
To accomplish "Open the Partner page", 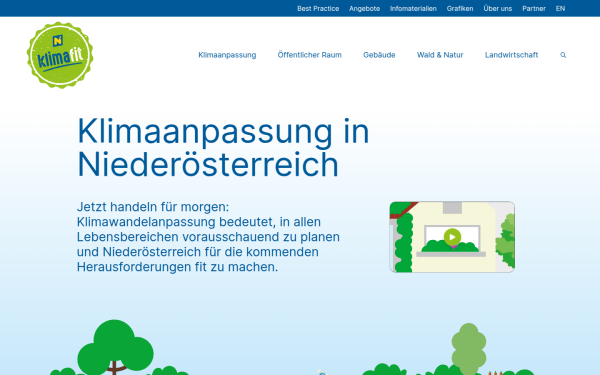I will [x=534, y=8].
